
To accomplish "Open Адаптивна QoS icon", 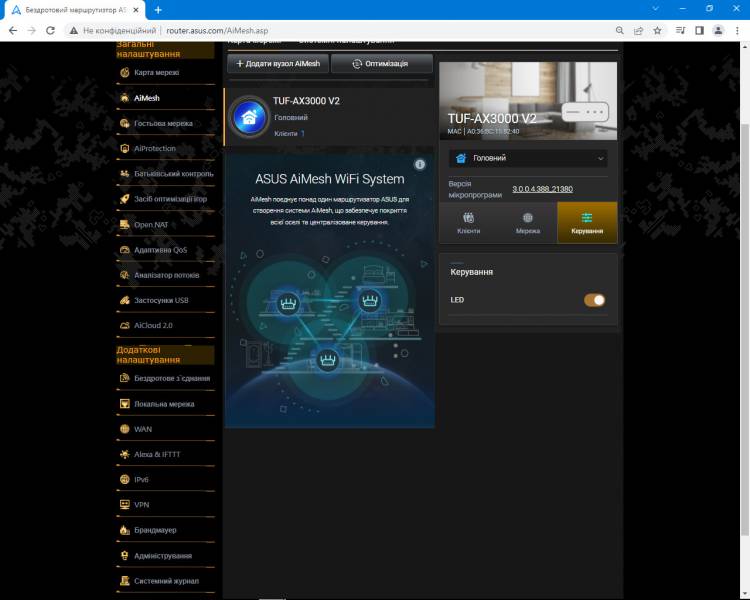I will pos(124,250).
